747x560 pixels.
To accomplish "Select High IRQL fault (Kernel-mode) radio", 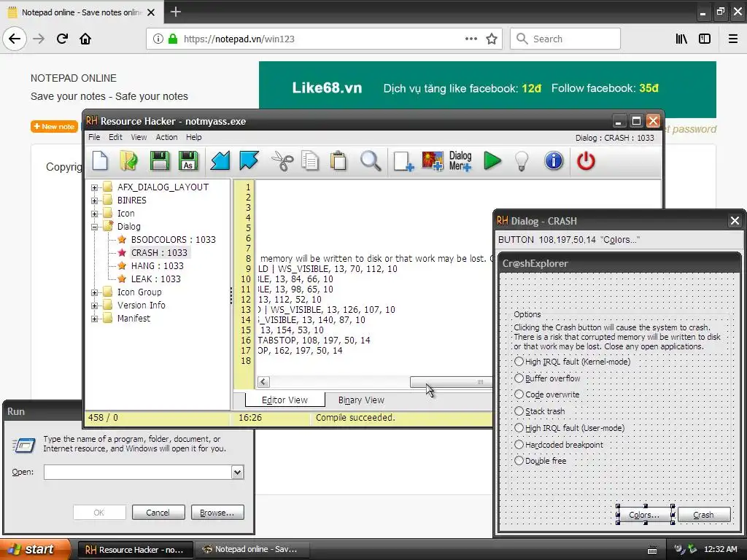I will 519,362.
